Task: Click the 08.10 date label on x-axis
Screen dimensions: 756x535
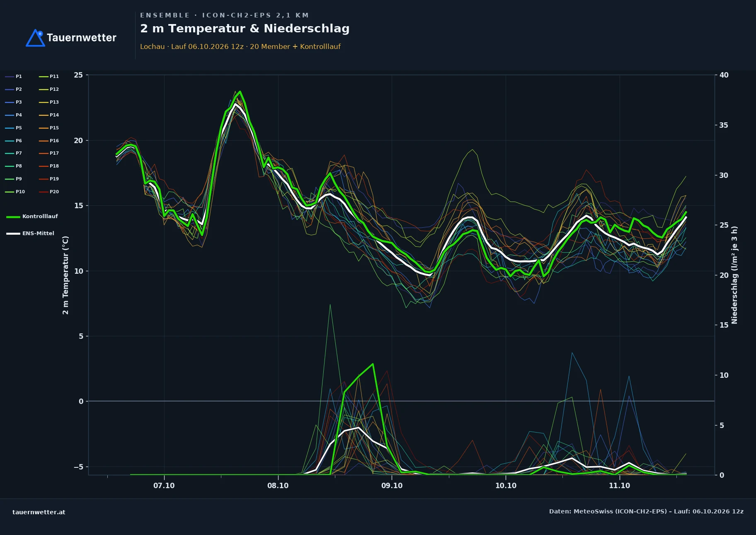Action: pyautogui.click(x=278, y=486)
